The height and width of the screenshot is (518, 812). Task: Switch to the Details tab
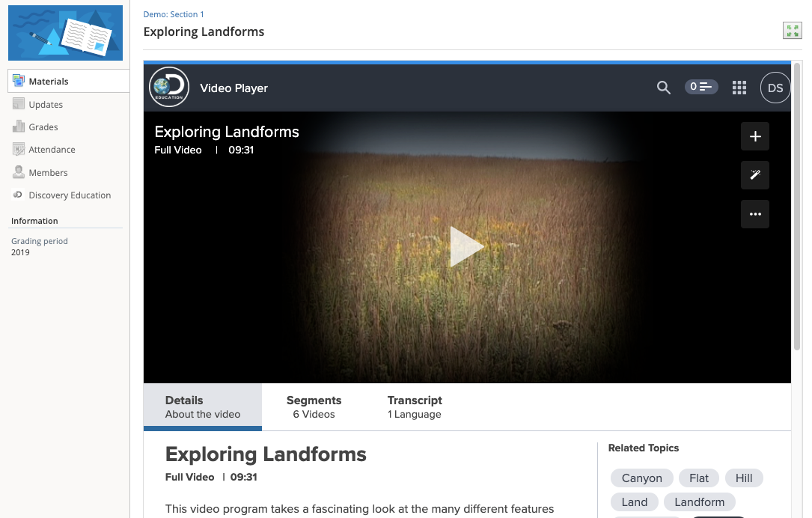pyautogui.click(x=203, y=406)
